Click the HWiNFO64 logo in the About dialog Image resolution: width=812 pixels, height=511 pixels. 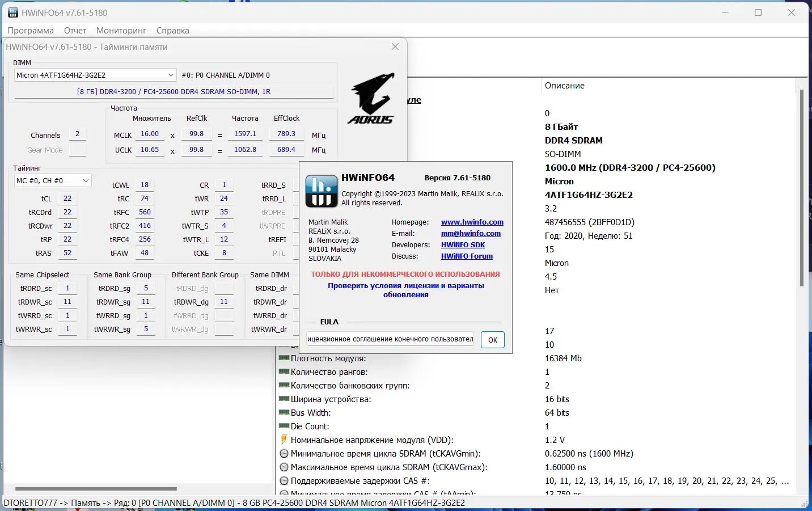322,191
